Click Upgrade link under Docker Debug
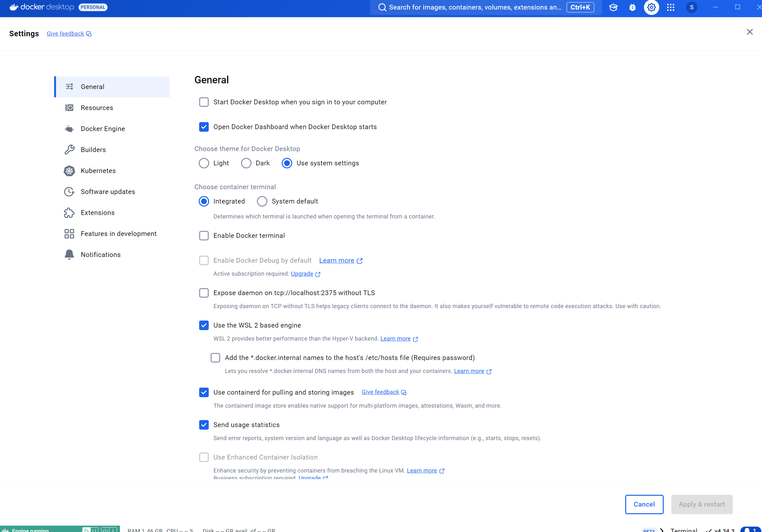 (302, 273)
